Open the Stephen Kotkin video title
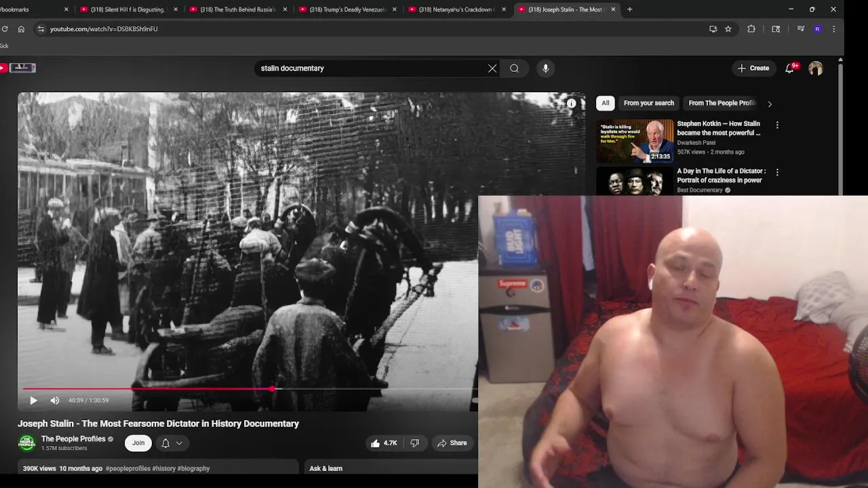Screen dimensions: 868x488 point(719,128)
